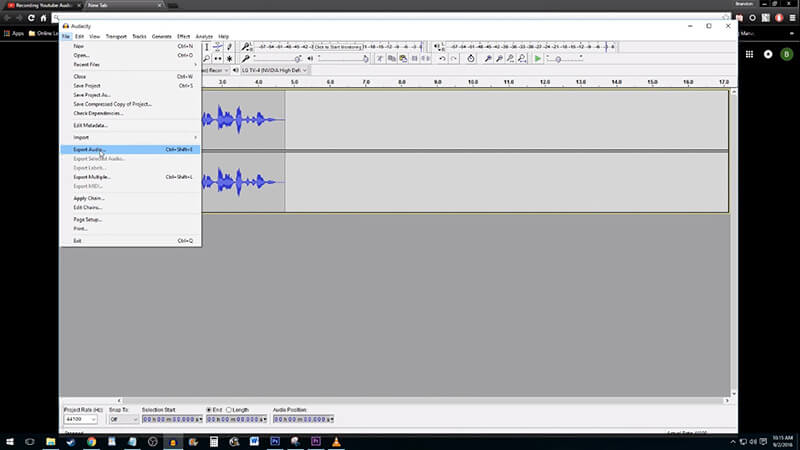This screenshot has height=450, width=800.
Task: Click the Selection Start time field
Action: pos(170,419)
